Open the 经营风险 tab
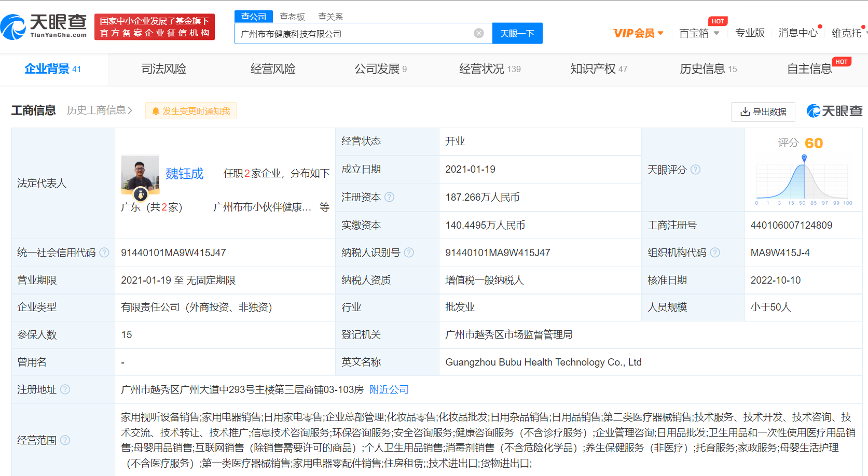This screenshot has width=868, height=476. coord(273,69)
